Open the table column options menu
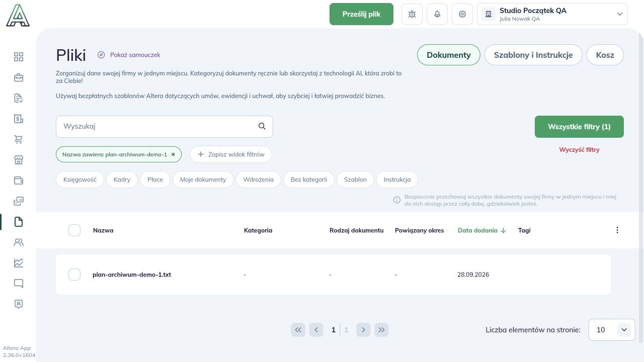 [617, 230]
